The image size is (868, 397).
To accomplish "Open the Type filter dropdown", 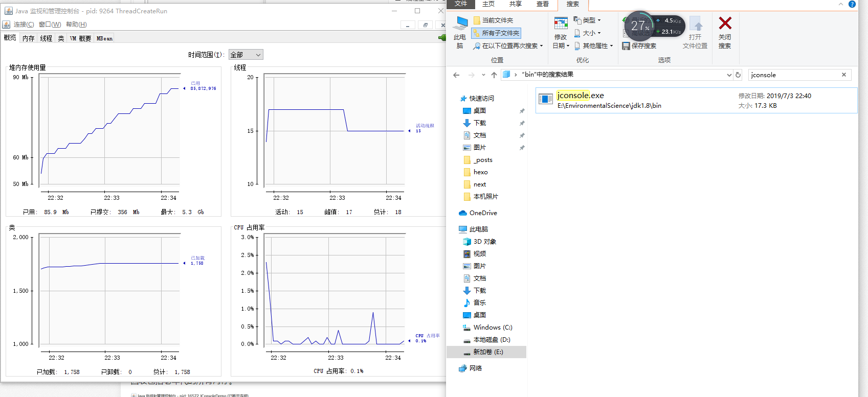I will 587,20.
